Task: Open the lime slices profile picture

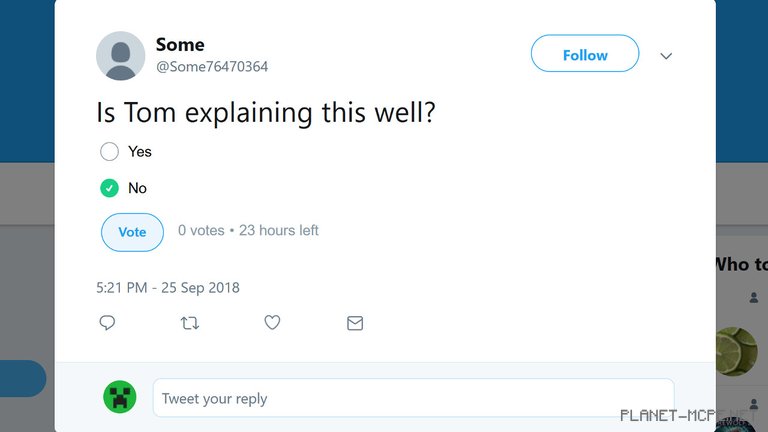Action: 740,351
